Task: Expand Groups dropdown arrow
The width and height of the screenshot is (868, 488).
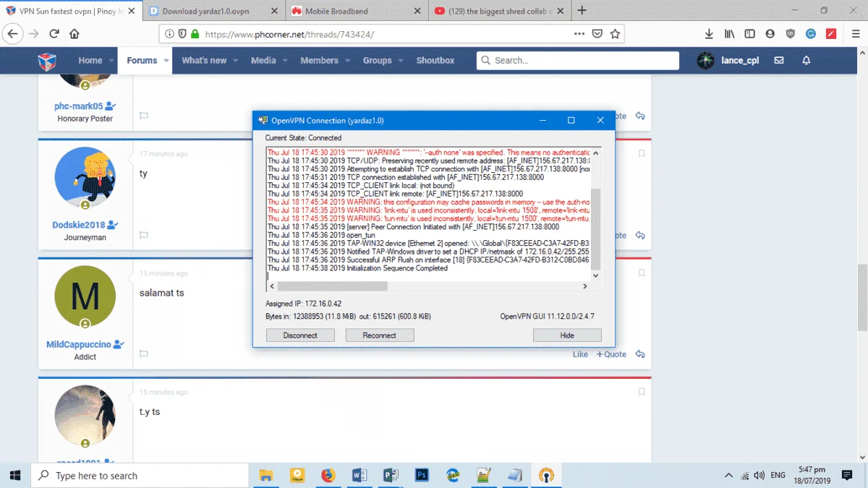Action: pos(401,61)
